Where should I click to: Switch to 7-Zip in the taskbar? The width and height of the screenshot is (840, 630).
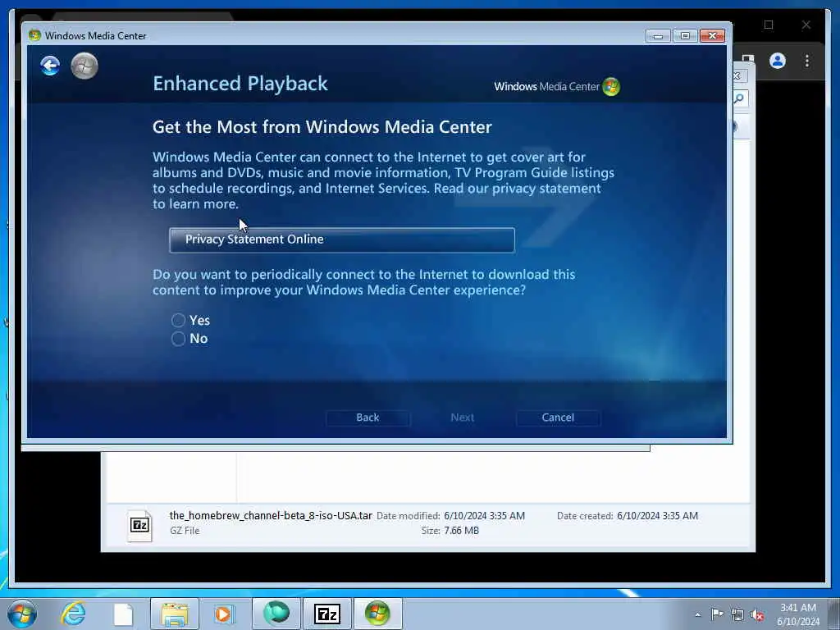coord(326,614)
